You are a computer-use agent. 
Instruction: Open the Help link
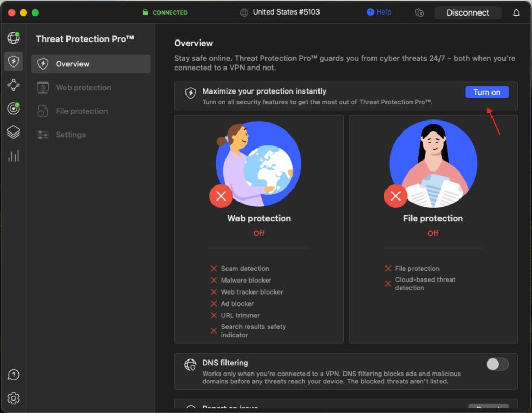[379, 12]
